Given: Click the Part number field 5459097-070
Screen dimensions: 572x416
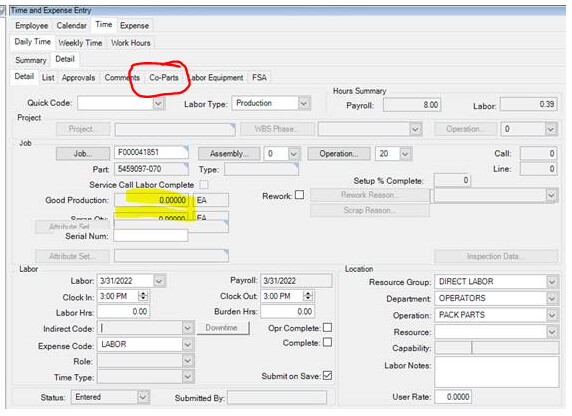Looking at the screenshot, I should tap(151, 169).
